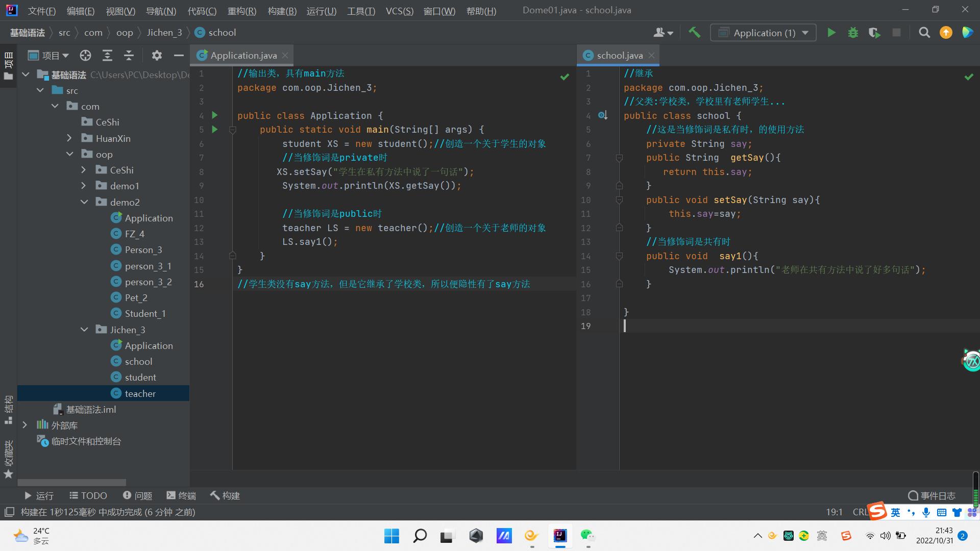Click the project tree horizontal scrollbar
Image resolution: width=980 pixels, height=551 pixels.
pyautogui.click(x=71, y=482)
